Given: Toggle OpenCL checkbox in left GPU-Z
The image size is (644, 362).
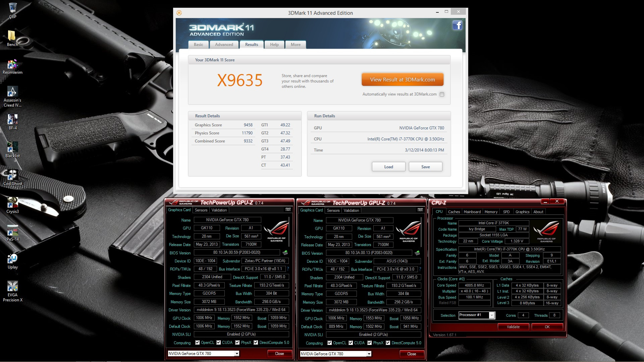Looking at the screenshot, I should 197,343.
